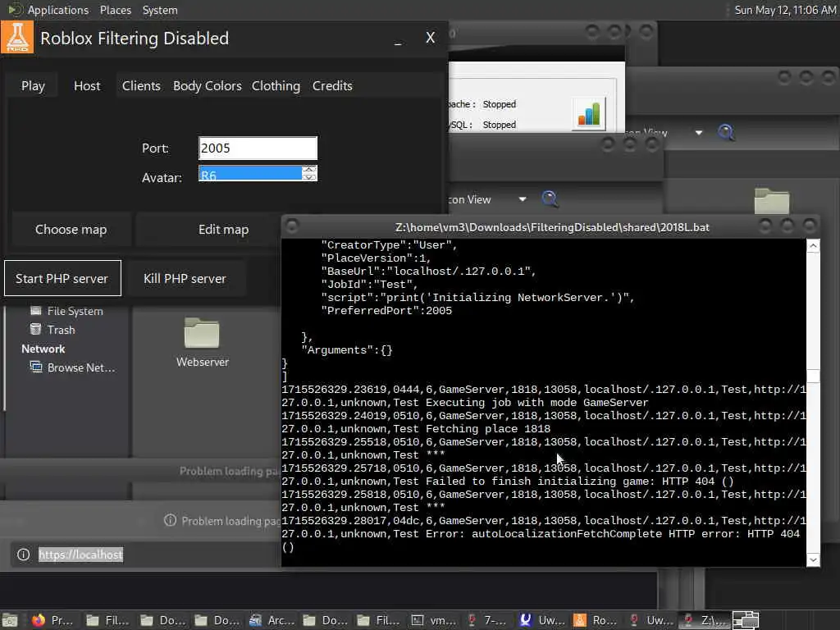Click the clock showing Sun May 12
The height and width of the screenshot is (630, 840).
pyautogui.click(x=785, y=10)
